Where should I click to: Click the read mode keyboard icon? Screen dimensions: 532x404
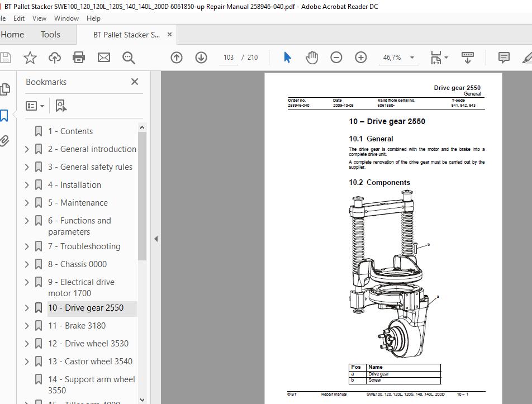tap(468, 58)
